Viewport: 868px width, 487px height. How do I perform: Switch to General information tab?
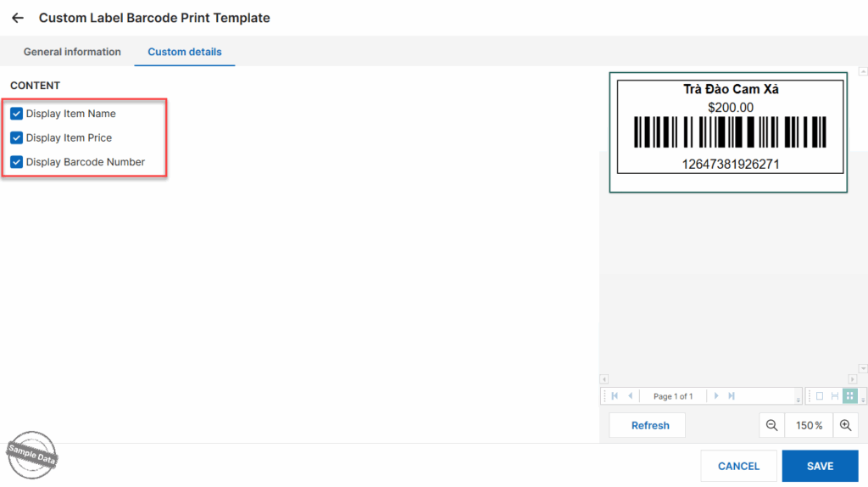click(x=72, y=52)
